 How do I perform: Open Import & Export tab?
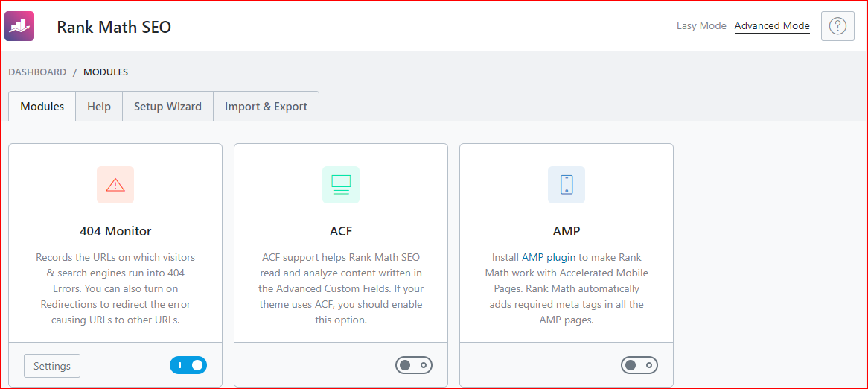(267, 107)
